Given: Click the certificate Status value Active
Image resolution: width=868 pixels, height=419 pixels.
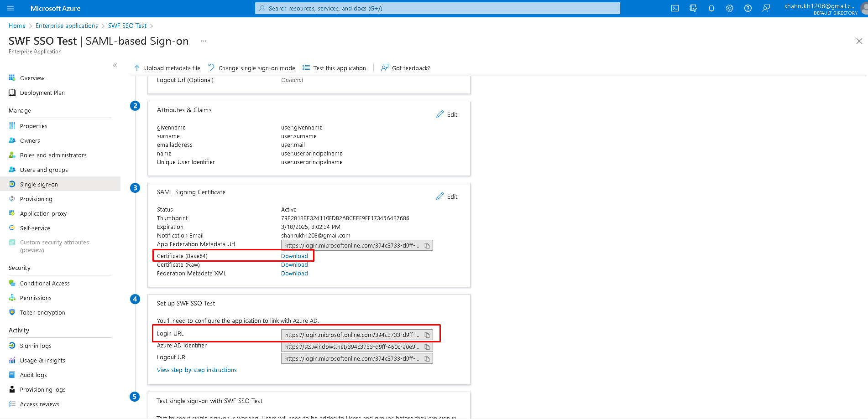Looking at the screenshot, I should [x=289, y=209].
